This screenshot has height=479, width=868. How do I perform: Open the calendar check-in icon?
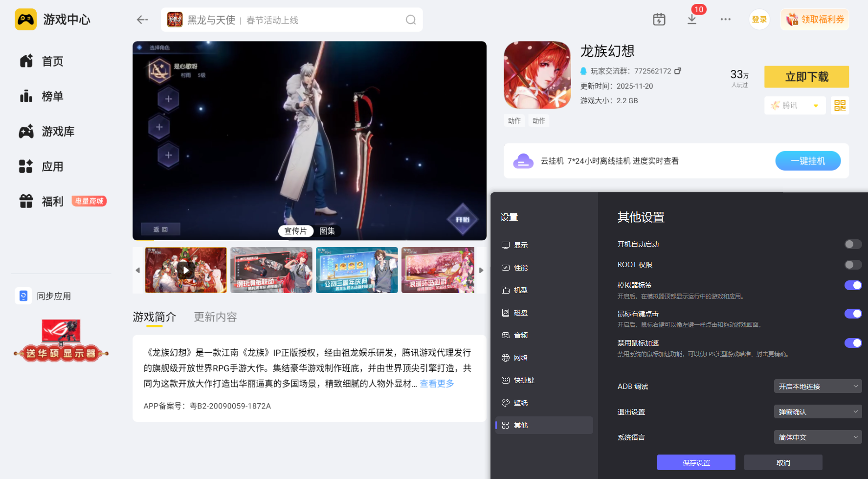coord(659,20)
